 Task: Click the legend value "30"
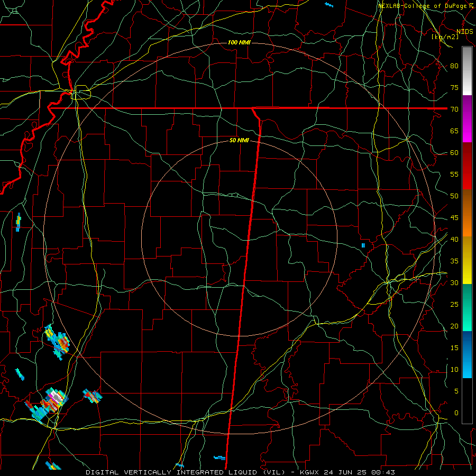pos(454,283)
